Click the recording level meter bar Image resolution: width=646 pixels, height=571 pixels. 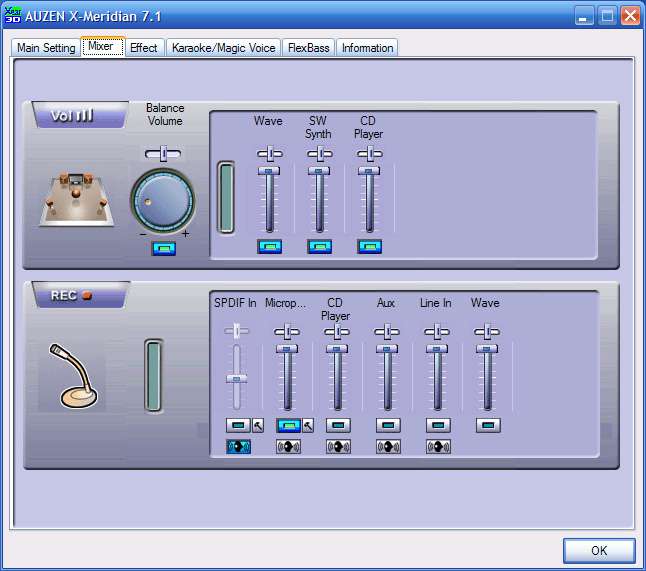(x=153, y=375)
